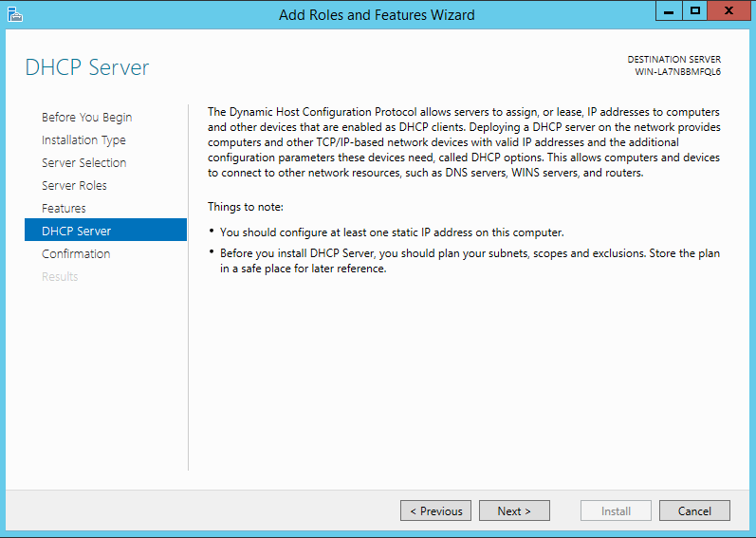Click the Previous button
The image size is (756, 538).
[x=435, y=510]
